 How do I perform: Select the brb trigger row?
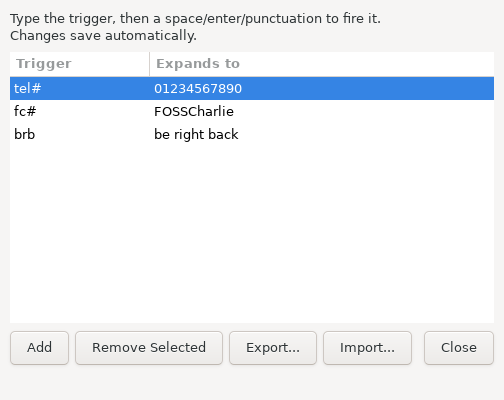point(252,134)
